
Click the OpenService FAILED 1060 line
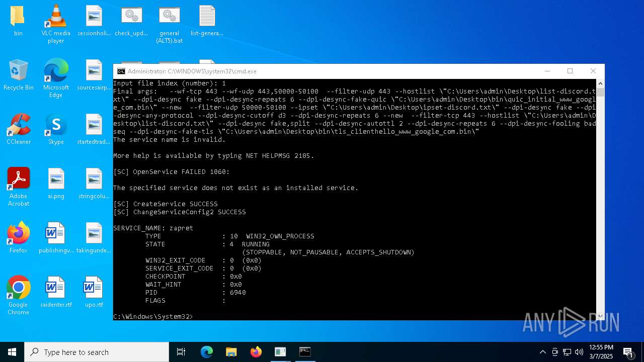172,172
